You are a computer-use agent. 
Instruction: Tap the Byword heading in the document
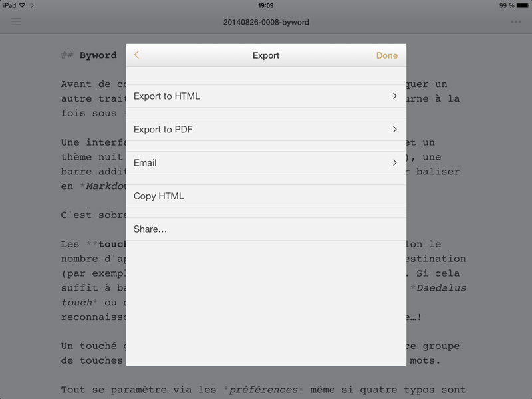click(98, 55)
